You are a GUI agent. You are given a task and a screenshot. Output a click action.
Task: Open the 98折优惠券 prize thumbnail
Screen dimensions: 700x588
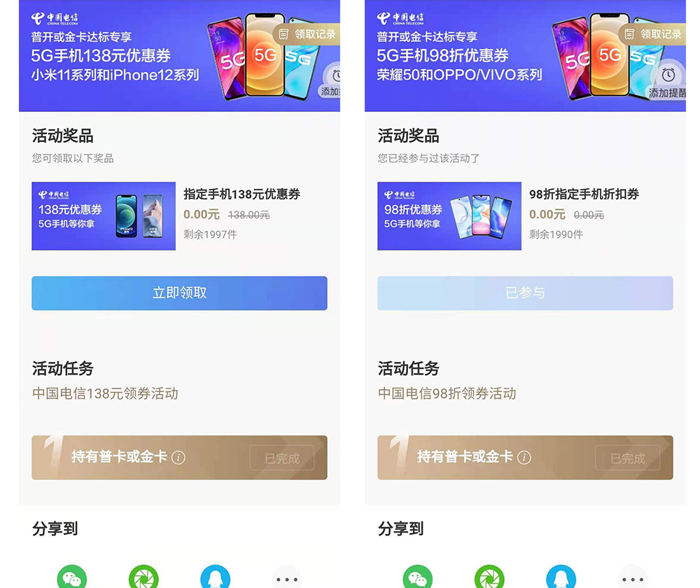pyautogui.click(x=449, y=216)
